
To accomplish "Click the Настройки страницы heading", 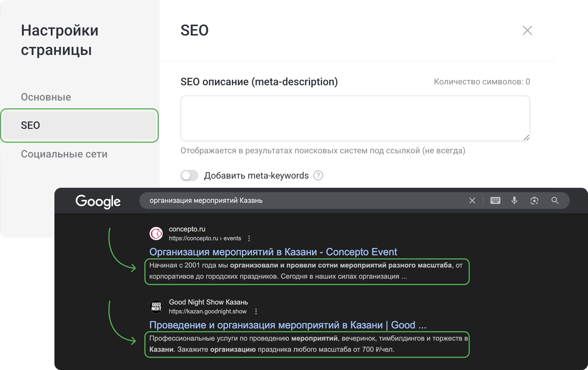I will coord(60,40).
